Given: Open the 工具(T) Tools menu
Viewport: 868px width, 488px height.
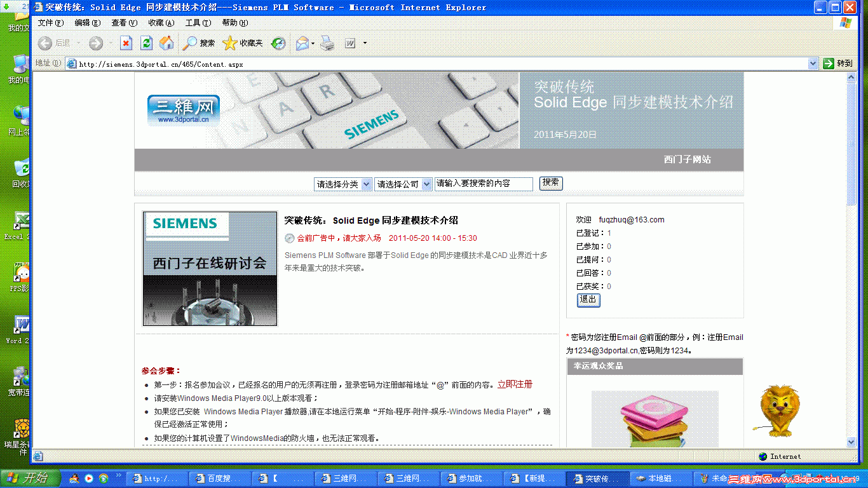Looking at the screenshot, I should (198, 23).
